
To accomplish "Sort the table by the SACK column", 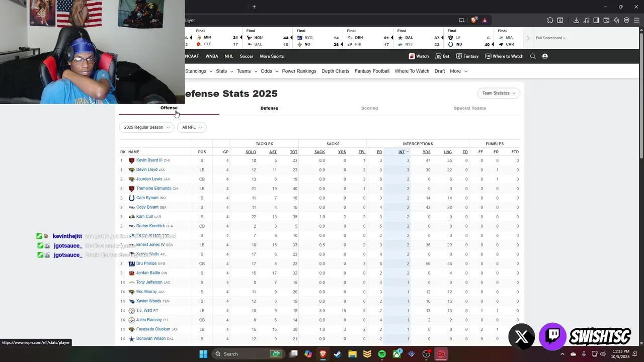I will (x=319, y=152).
